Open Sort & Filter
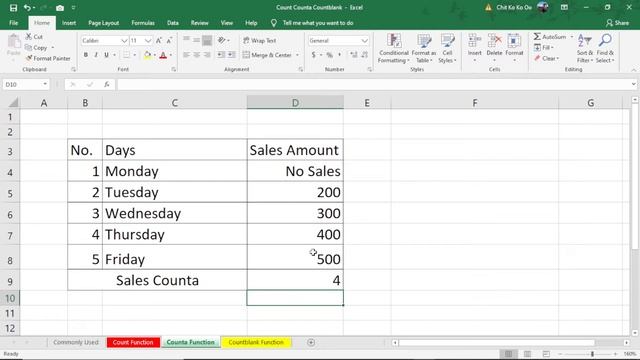Image resolution: width=640 pixels, height=360 pixels. pos(584,49)
